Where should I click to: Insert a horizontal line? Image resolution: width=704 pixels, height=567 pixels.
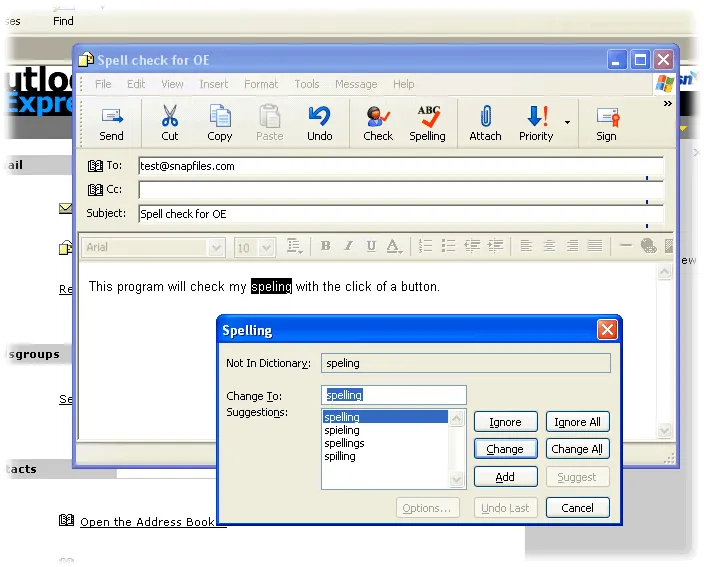(625, 245)
